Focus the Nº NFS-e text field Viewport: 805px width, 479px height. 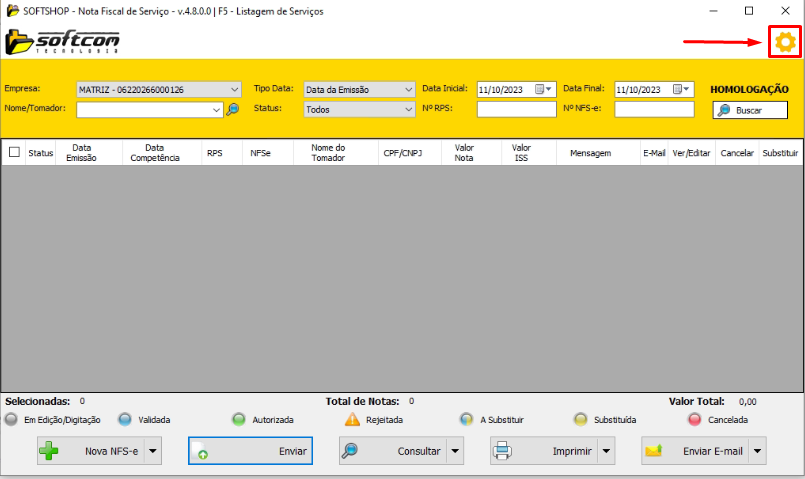pos(653,110)
